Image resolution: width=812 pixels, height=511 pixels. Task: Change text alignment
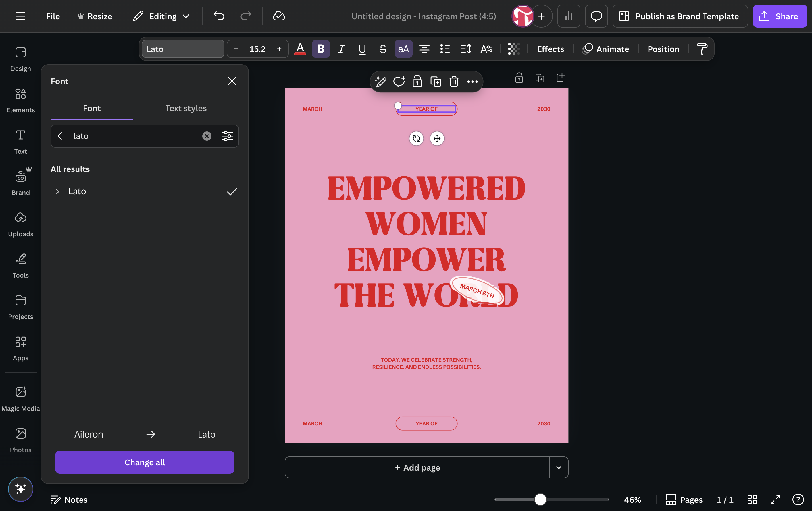pos(424,49)
